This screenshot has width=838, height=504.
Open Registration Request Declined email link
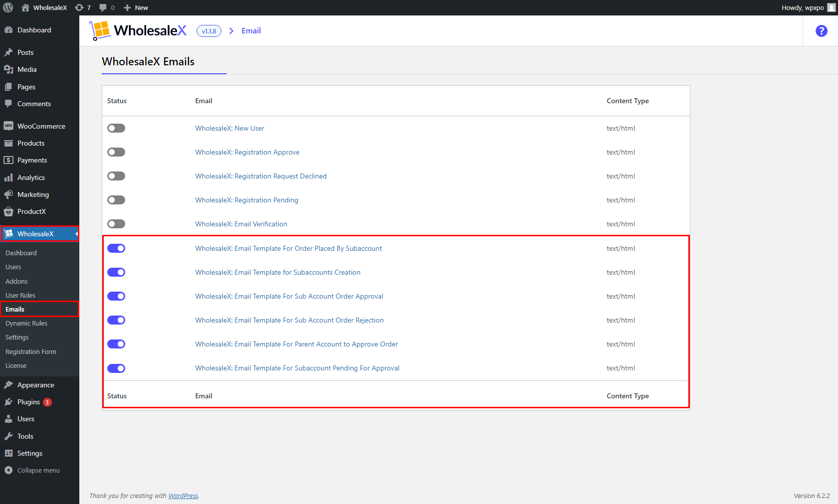point(261,176)
